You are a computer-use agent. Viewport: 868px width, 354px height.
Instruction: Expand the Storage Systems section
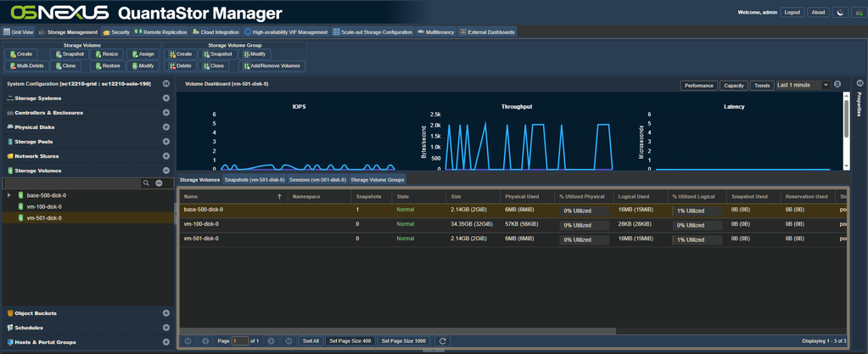[166, 98]
